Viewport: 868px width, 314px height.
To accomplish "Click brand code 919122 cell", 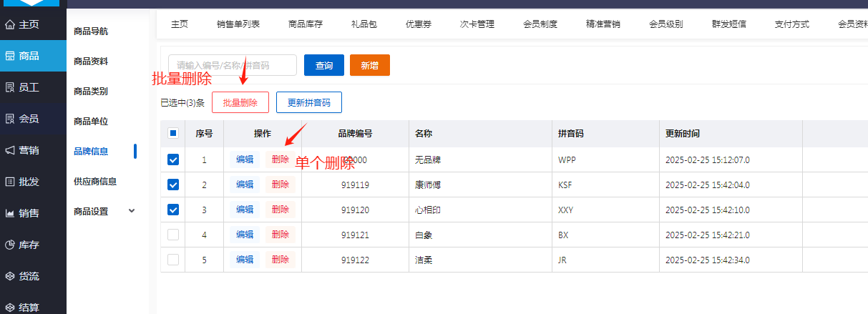I will [x=355, y=260].
